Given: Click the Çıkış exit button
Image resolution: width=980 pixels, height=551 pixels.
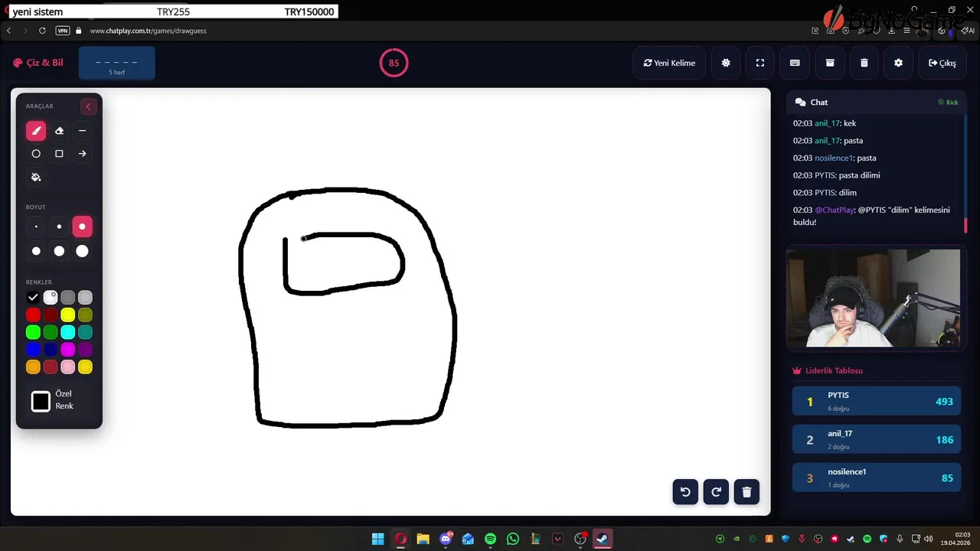Looking at the screenshot, I should pos(942,63).
